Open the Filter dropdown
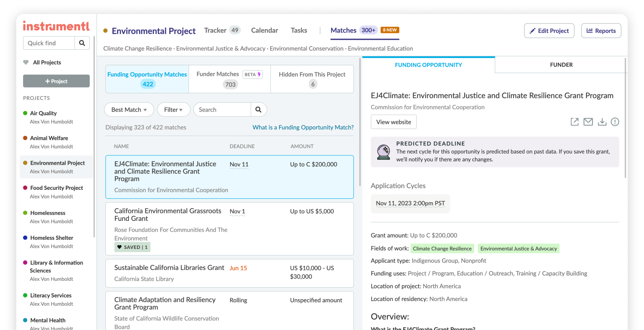Screen dimensions: 644x330 [173, 109]
